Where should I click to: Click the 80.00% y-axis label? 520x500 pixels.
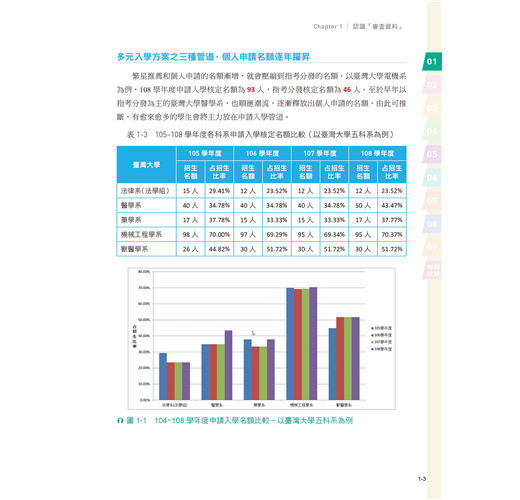click(144, 272)
